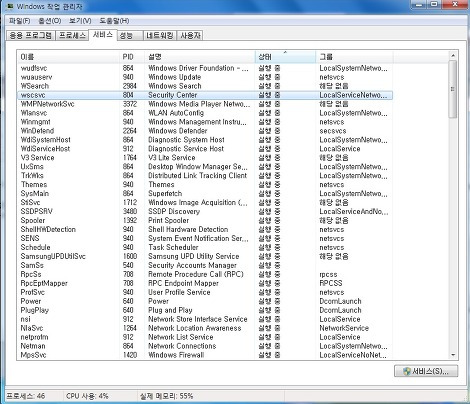This screenshot has width=470, height=404.
Task: Select the UxSms service row
Action: [205, 167]
